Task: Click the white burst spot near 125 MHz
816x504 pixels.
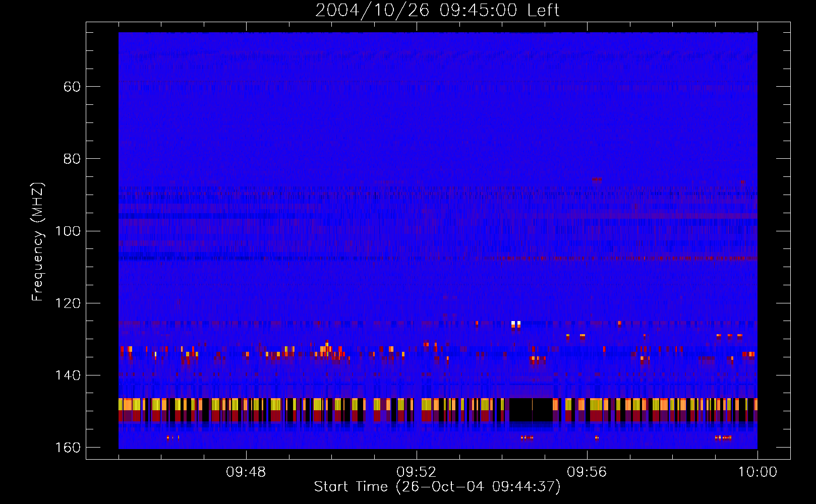Action: tap(515, 324)
